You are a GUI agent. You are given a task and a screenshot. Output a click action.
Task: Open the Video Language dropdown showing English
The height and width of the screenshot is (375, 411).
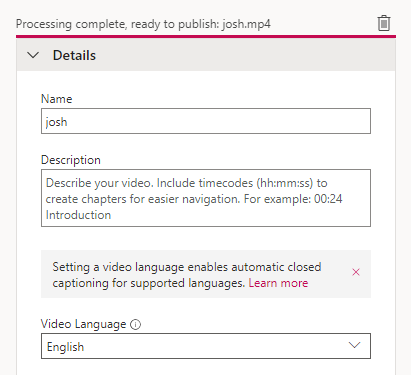(206, 346)
